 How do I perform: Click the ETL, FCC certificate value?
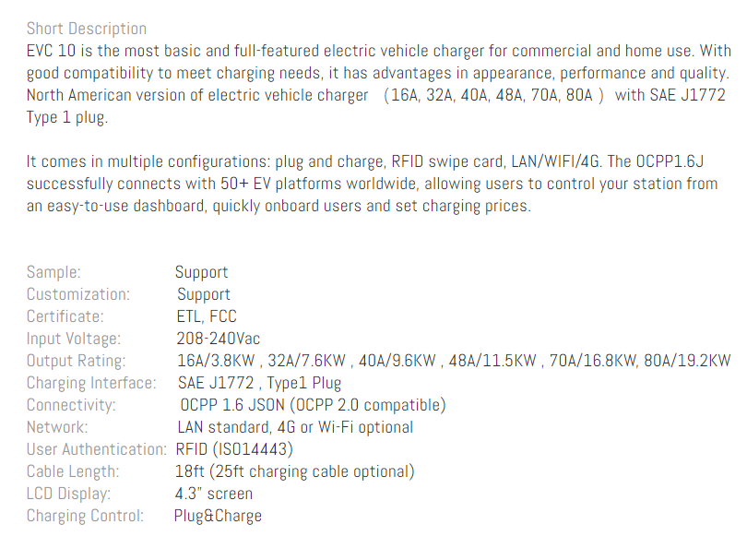tap(207, 316)
